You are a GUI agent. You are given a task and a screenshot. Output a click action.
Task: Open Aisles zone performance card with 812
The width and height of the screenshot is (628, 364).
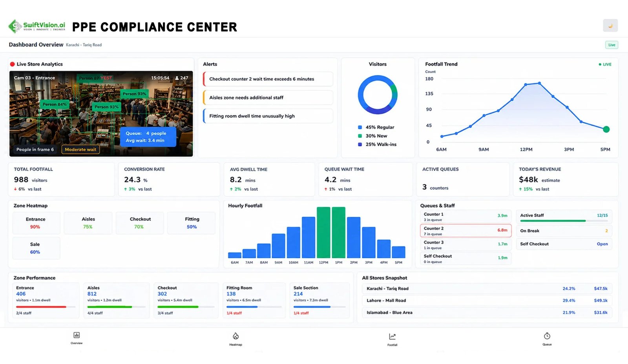click(117, 300)
